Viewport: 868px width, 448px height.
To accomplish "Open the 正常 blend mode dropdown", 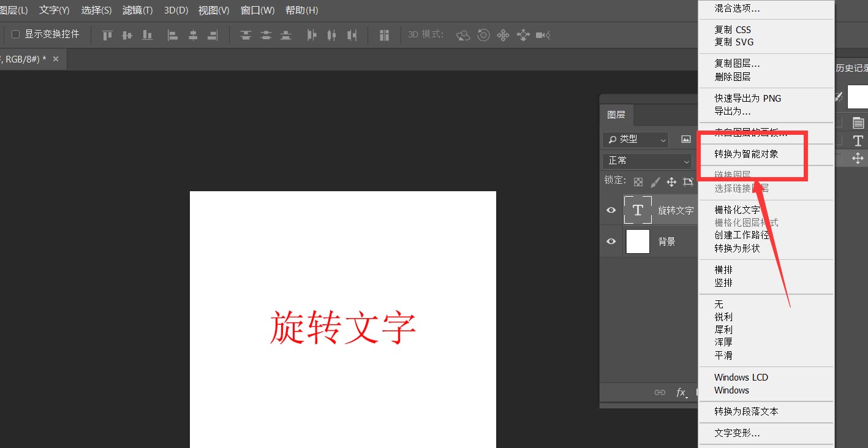I will [647, 161].
